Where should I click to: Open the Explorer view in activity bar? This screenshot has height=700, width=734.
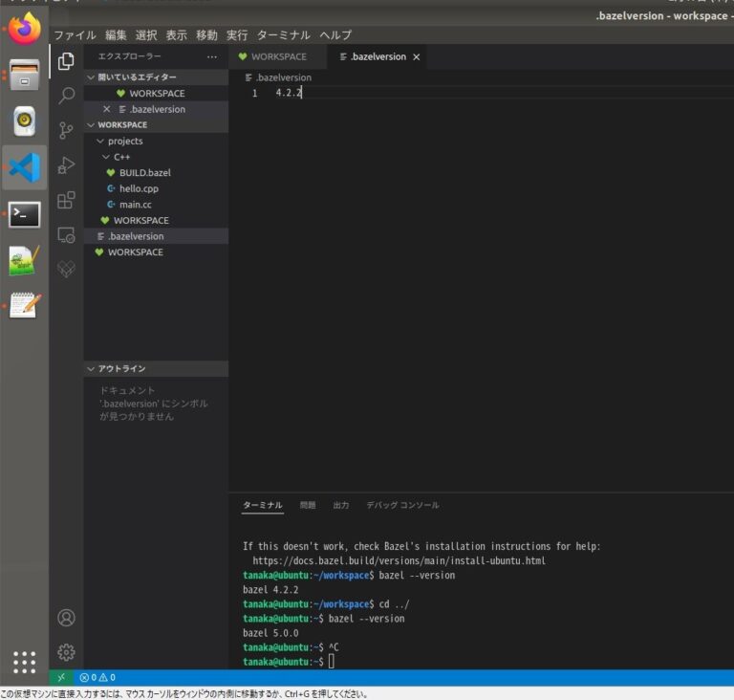tap(66, 61)
